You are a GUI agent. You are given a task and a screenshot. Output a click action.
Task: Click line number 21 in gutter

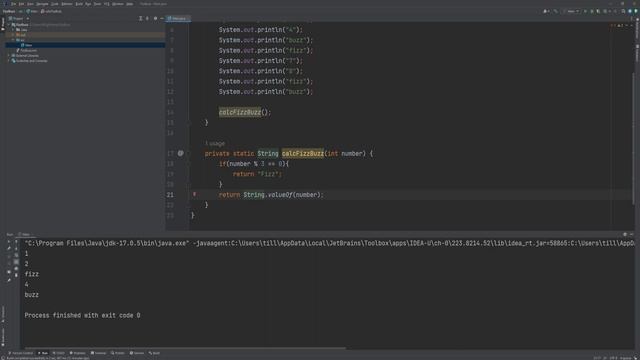coord(170,195)
